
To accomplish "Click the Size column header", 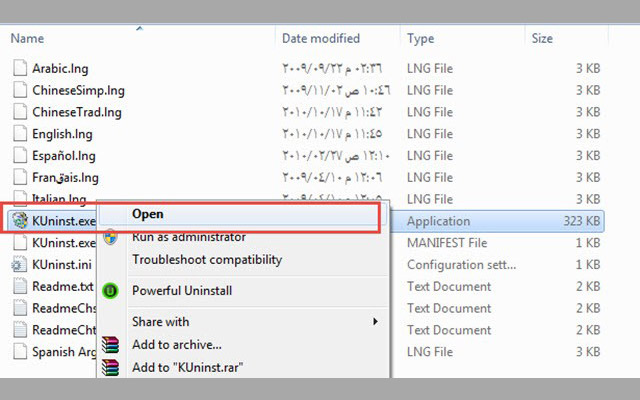I will [542, 38].
